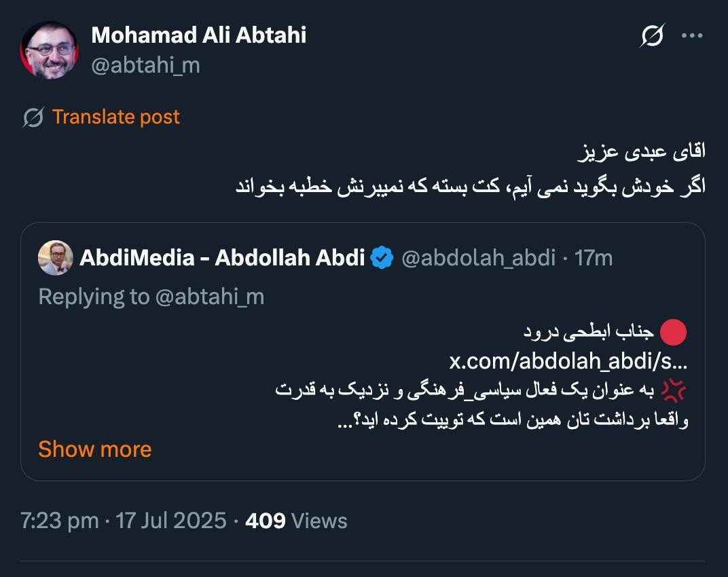Click the 17m timestamp on quoted post

click(x=594, y=258)
